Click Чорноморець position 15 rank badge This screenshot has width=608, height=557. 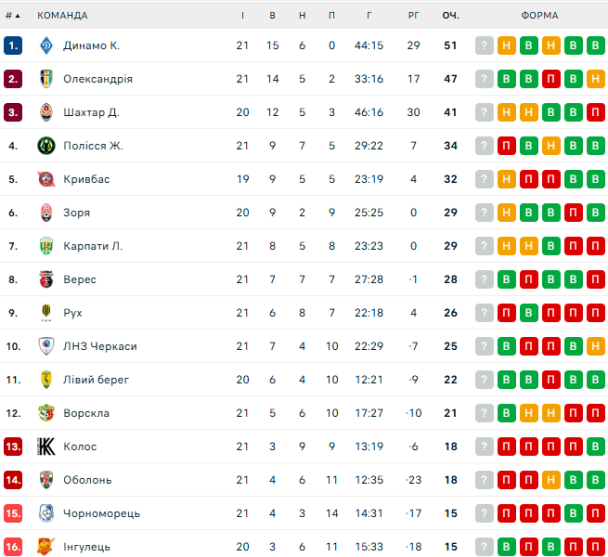[x=13, y=513]
